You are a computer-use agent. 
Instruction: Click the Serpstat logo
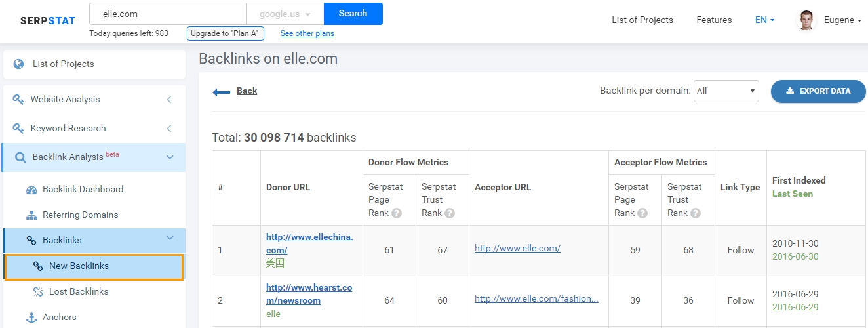[48, 20]
